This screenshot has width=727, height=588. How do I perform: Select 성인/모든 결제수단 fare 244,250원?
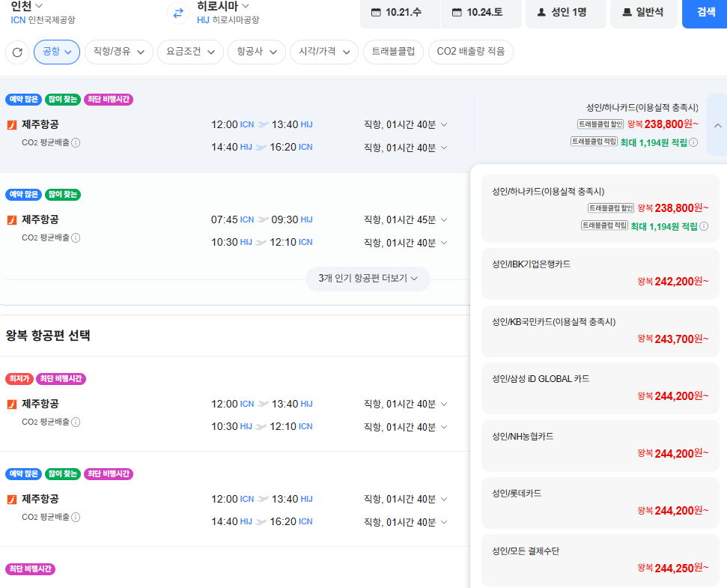tap(600, 560)
